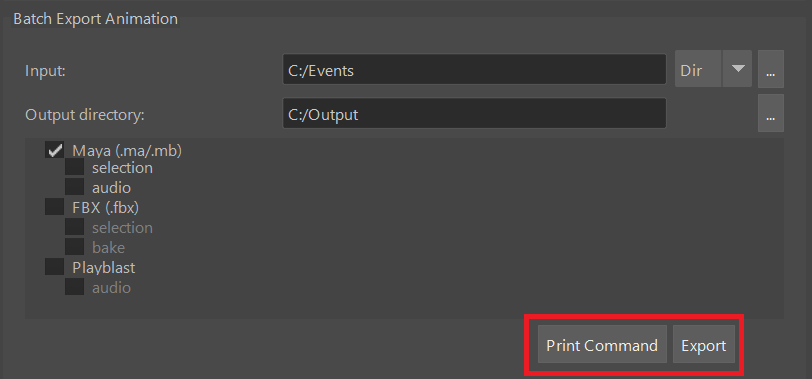This screenshot has height=379, width=812.
Task: Click the Export button
Action: click(704, 344)
